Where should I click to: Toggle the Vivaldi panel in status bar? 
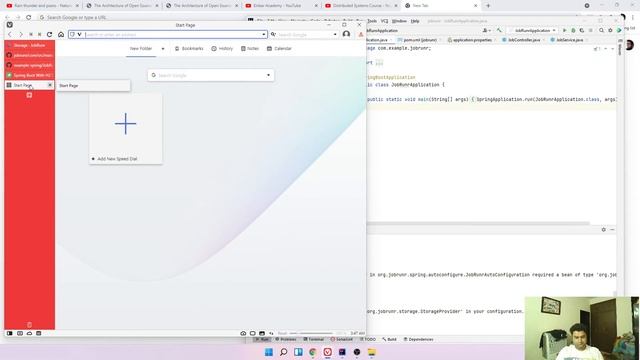click(9, 333)
